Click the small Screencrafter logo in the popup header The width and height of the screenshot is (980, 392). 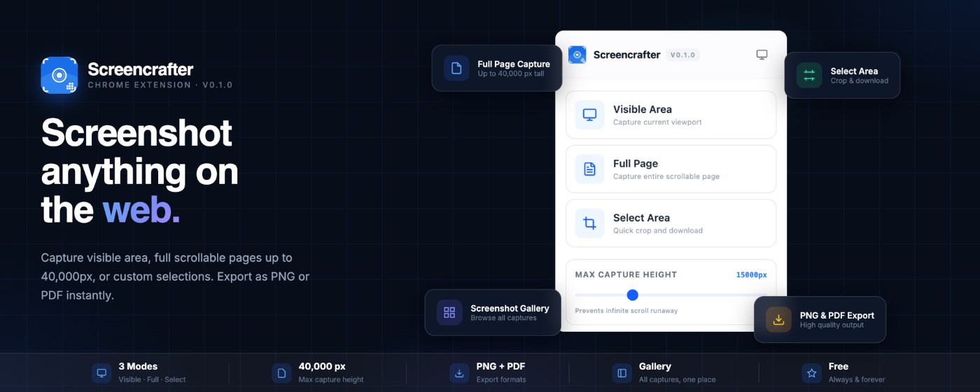[577, 55]
